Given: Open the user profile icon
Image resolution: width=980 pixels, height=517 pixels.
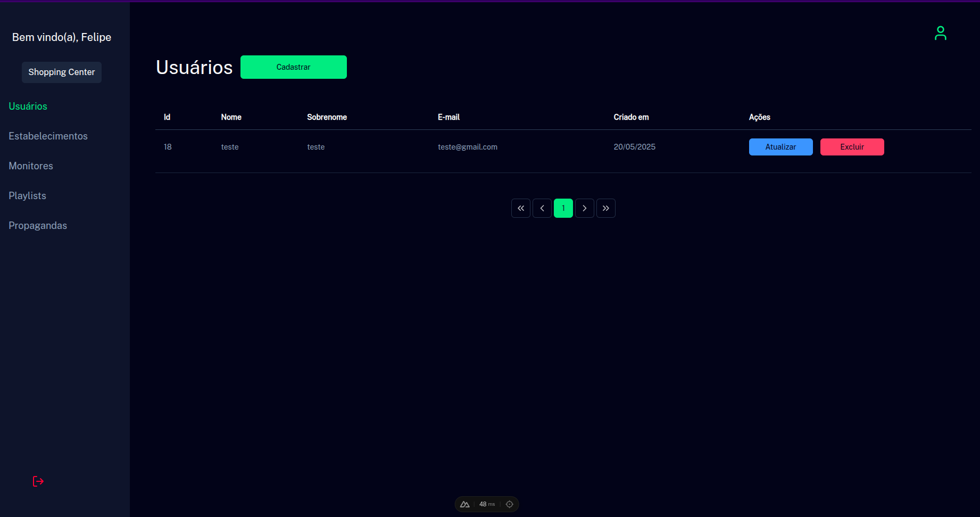Looking at the screenshot, I should 940,33.
